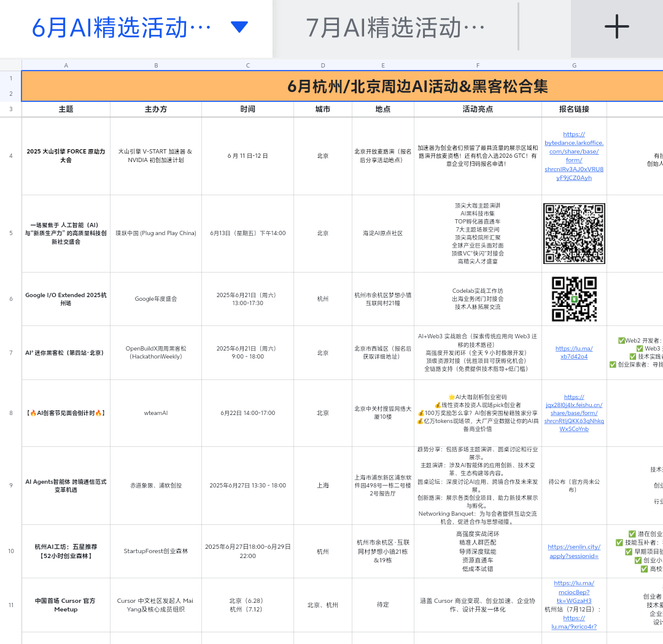Select the AI Agents智能体 跨境通信范式变革机遇 cell

(66, 486)
